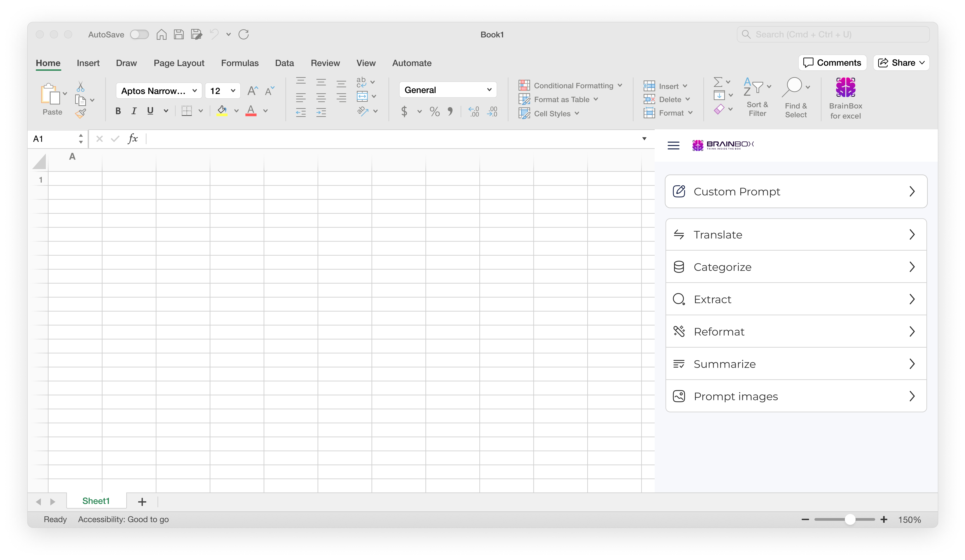Open the Summarize option

coord(796,364)
